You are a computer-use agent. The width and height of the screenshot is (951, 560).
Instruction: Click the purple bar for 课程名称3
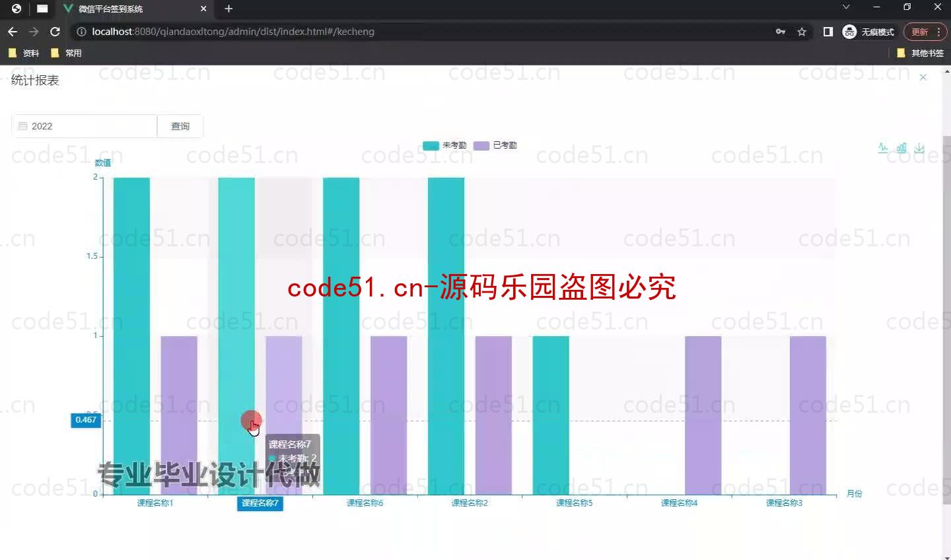click(x=808, y=415)
